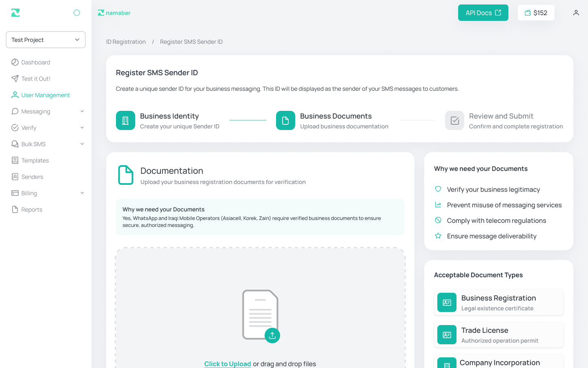Click the Verify checkmark circle icon

pyautogui.click(x=15, y=128)
